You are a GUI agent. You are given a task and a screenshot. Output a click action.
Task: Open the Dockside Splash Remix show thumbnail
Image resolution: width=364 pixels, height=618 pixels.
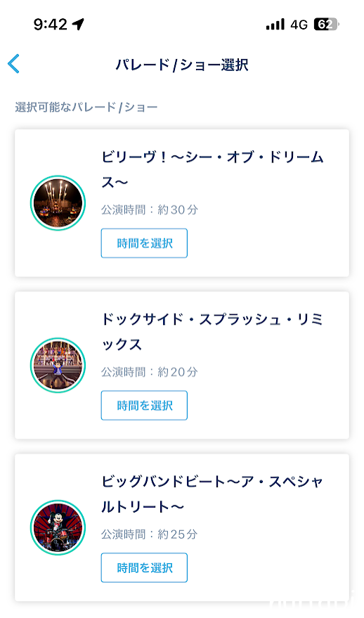(58, 365)
